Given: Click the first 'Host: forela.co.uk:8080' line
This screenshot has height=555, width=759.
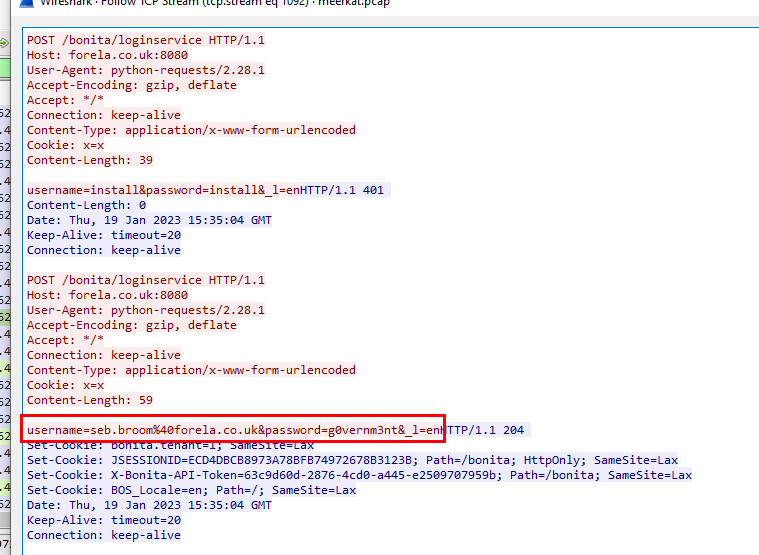Looking at the screenshot, I should click(107, 55).
